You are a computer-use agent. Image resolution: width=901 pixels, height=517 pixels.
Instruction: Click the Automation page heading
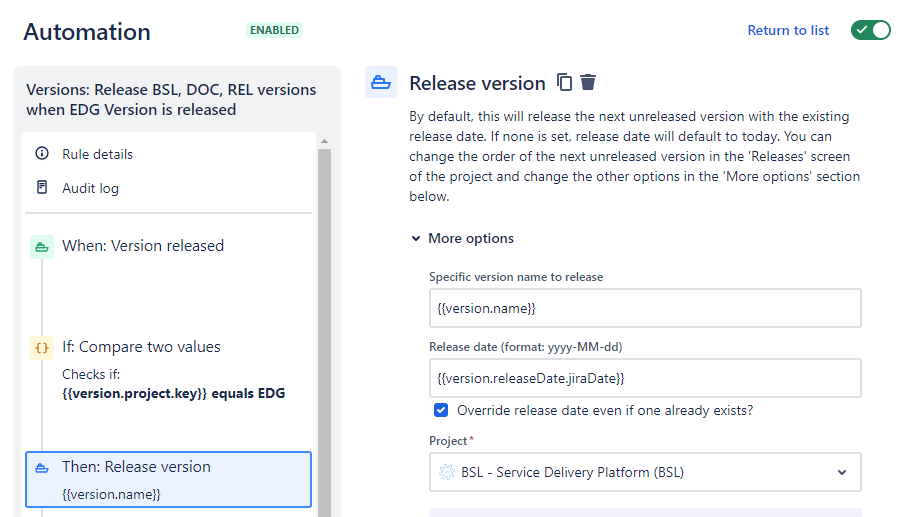coord(87,32)
